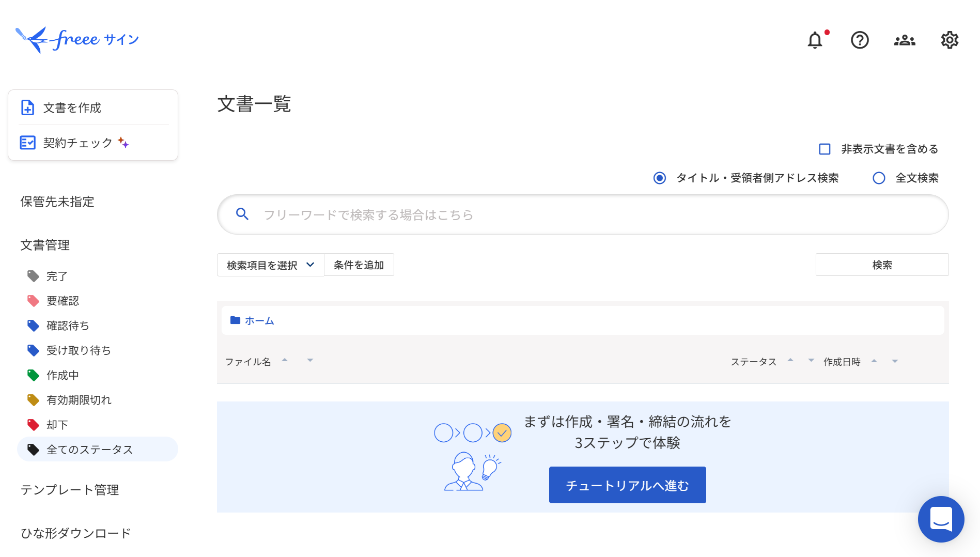Sort ファイル名 descending arrow
The height and width of the screenshot is (557, 980).
point(310,360)
